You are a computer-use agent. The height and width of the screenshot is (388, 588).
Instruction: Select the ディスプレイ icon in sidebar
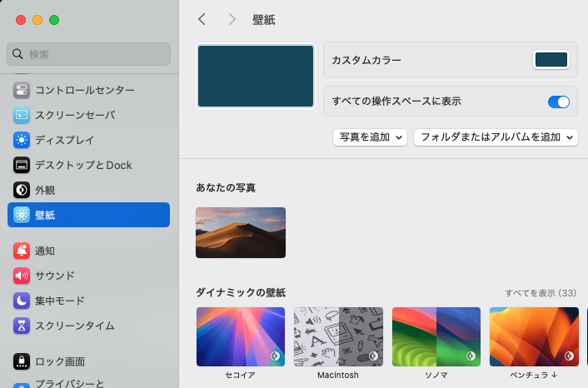(22, 140)
